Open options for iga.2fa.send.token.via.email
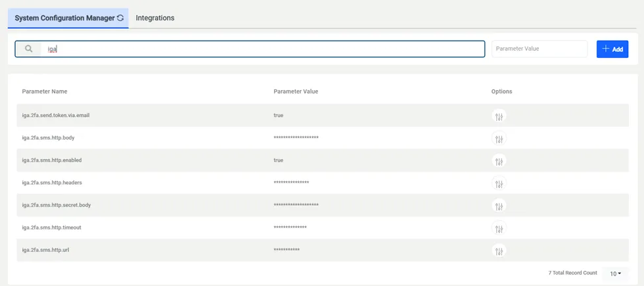Image resolution: width=644 pixels, height=286 pixels. (499, 116)
